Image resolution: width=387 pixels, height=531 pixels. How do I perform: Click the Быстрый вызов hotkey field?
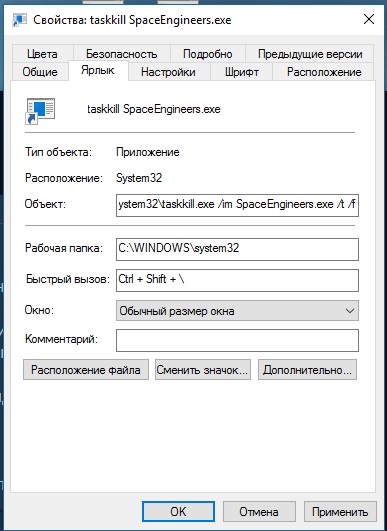click(237, 280)
